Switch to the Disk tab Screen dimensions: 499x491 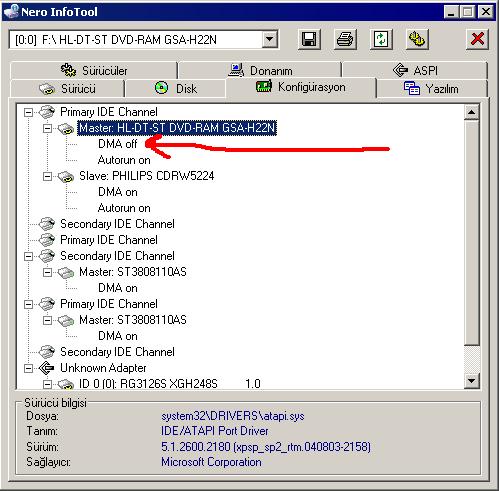tap(175, 89)
